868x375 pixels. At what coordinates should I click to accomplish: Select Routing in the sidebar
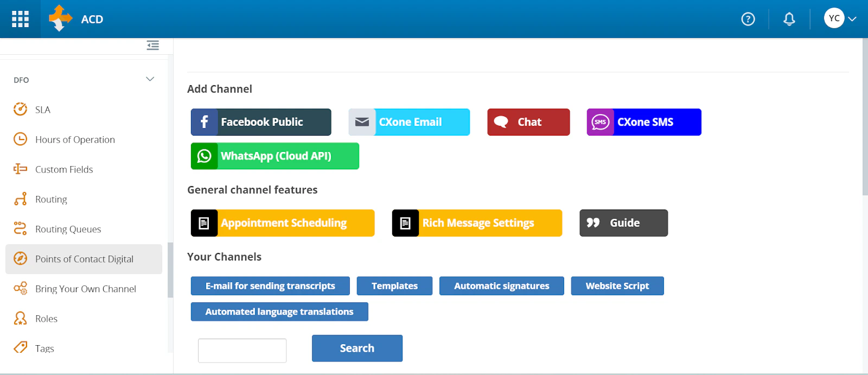coord(84,199)
